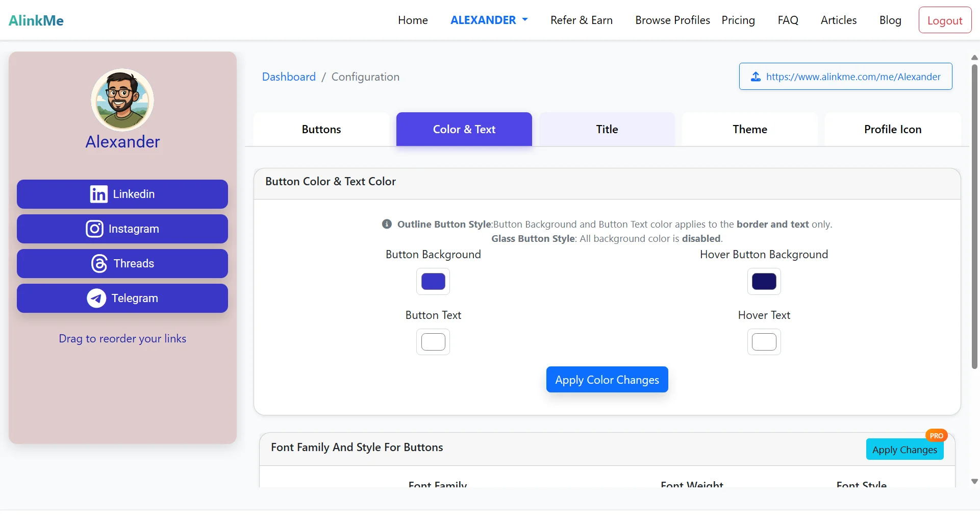Select Pricing in the navigation bar
The width and height of the screenshot is (980, 521).
738,20
